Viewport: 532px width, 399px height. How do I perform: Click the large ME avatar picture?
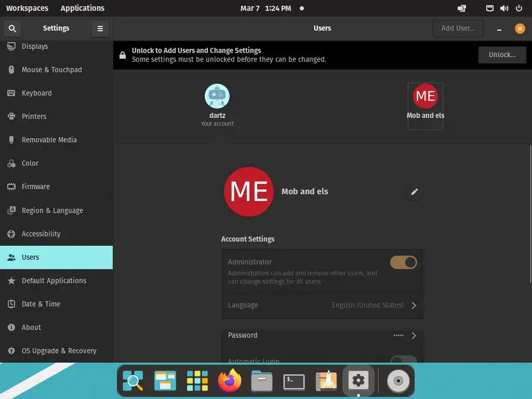point(249,192)
